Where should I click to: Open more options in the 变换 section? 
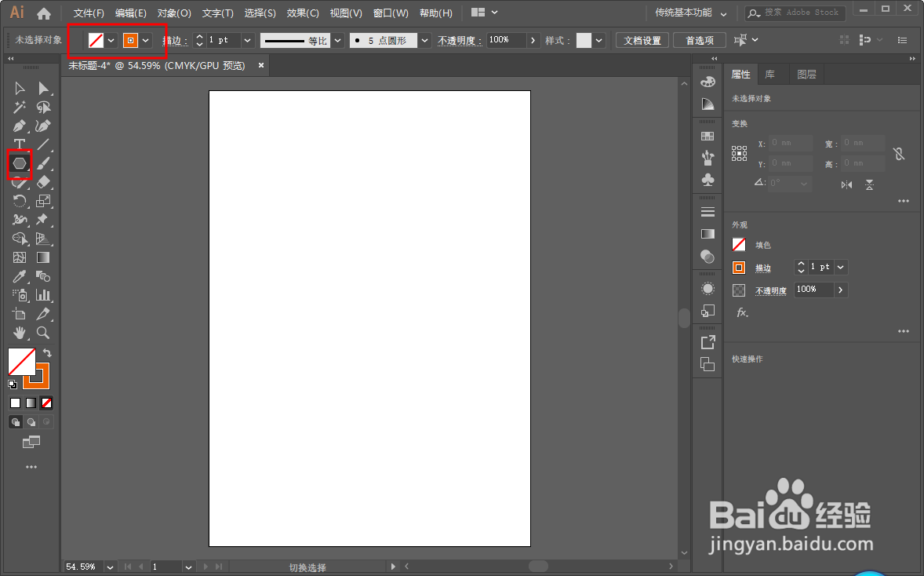(904, 201)
